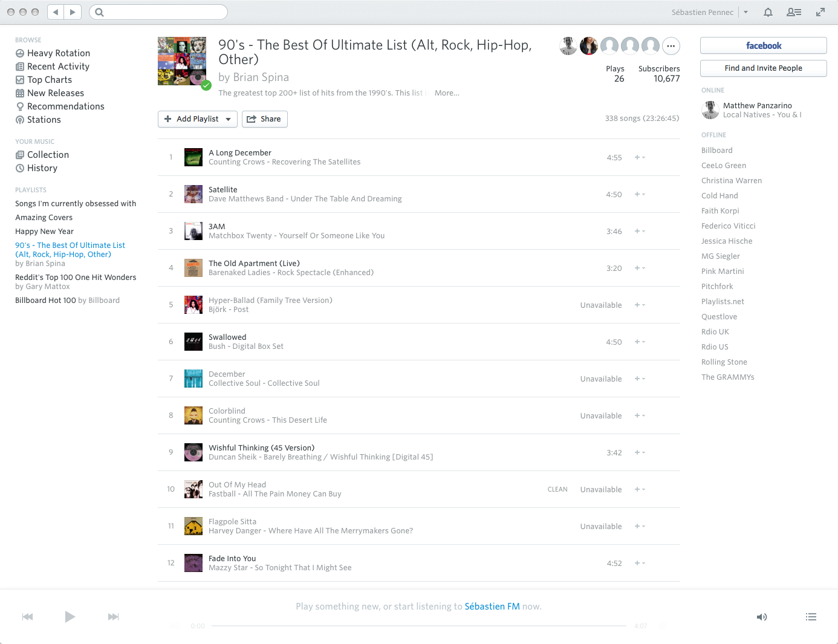
Task: Open CeeLo Green in the Offline list
Action: [724, 166]
